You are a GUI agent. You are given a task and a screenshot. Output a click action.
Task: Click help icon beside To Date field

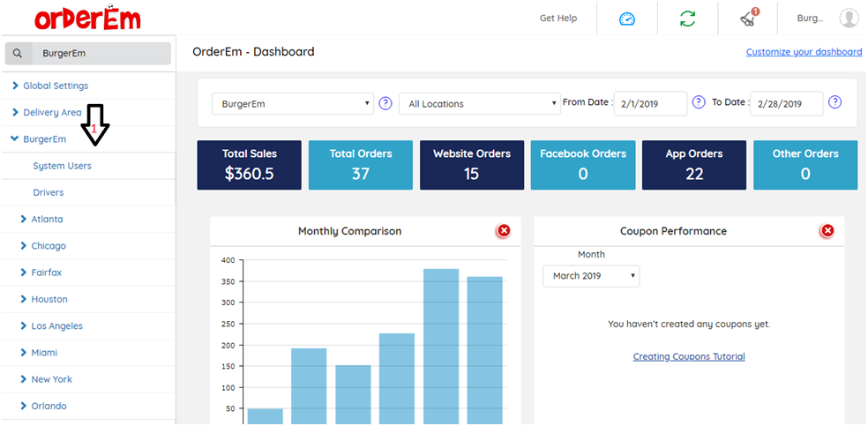834,102
